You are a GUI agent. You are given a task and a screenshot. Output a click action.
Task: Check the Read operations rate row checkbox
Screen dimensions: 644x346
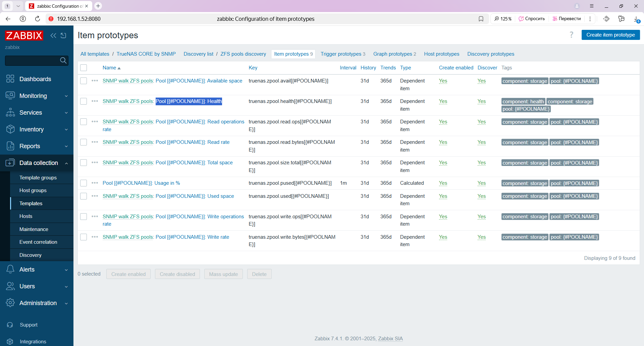(84, 122)
